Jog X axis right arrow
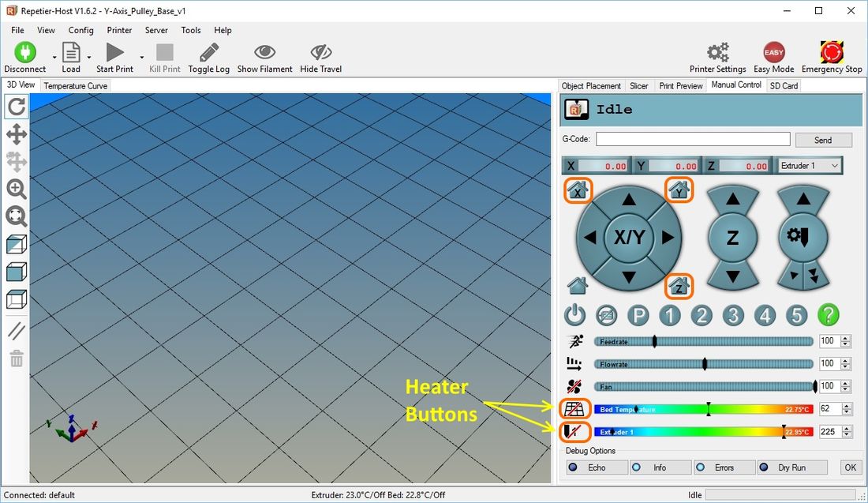 (x=668, y=238)
